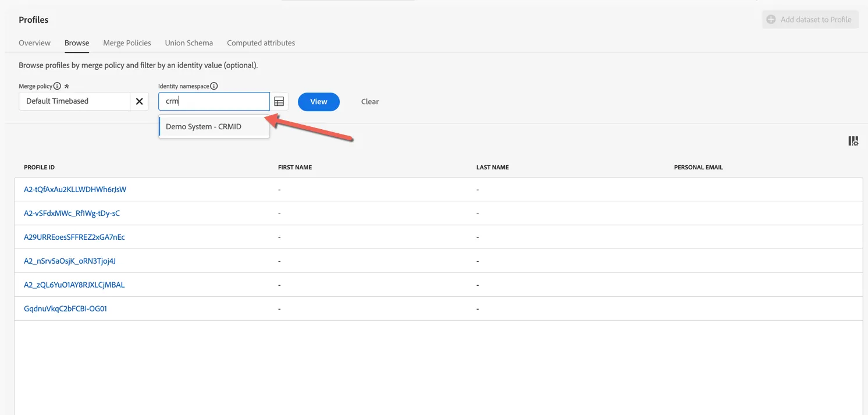Screen dimensions: 868x415
Task: Click the Clear button
Action: click(370, 101)
